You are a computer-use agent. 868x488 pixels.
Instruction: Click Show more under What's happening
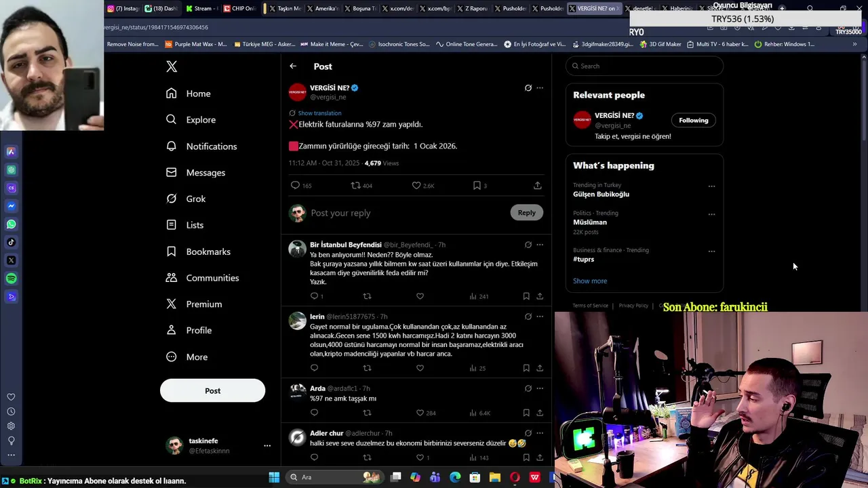click(590, 281)
